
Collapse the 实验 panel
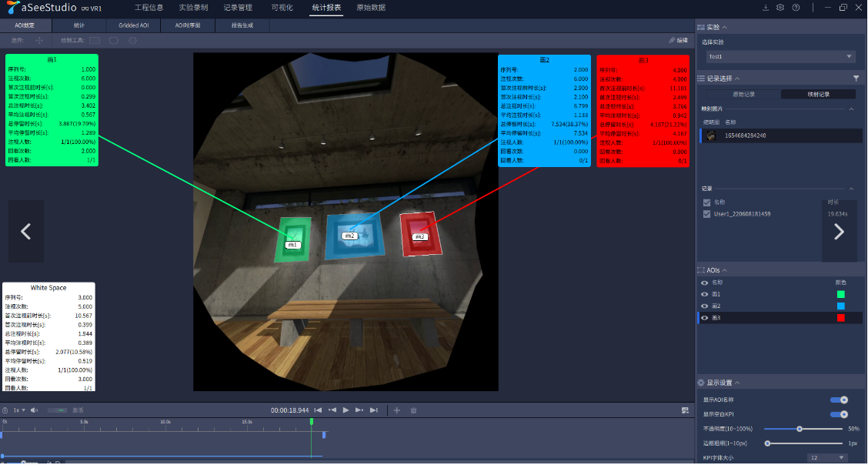point(725,27)
